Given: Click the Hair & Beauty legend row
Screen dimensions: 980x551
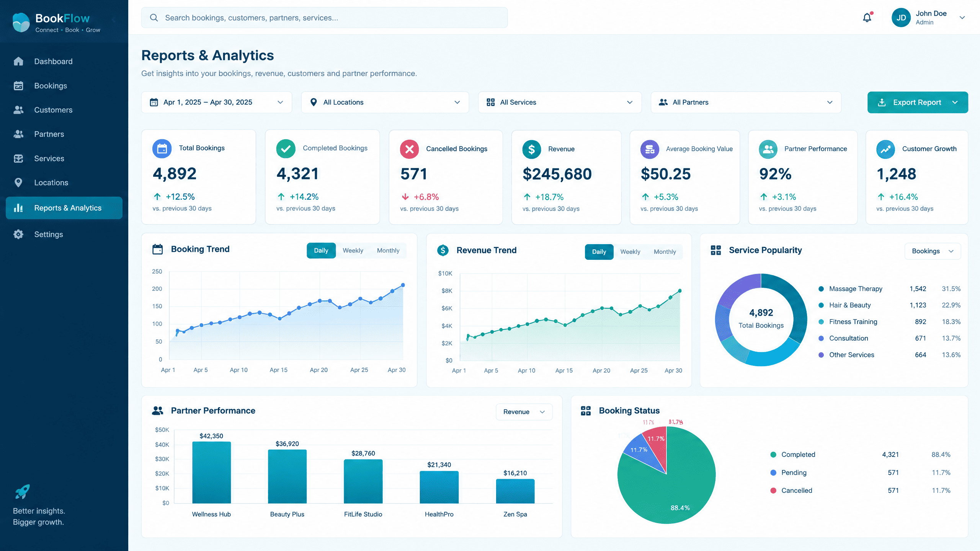Looking at the screenshot, I should [889, 305].
